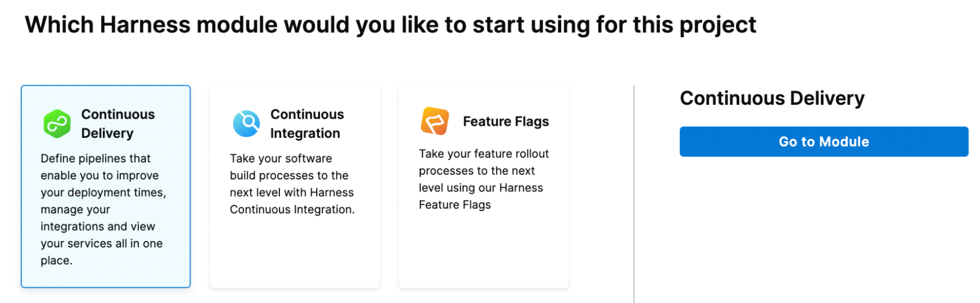Click the 'Which Harness module' page heading
Image resolution: width=980 pixels, height=303 pixels.
(x=390, y=25)
